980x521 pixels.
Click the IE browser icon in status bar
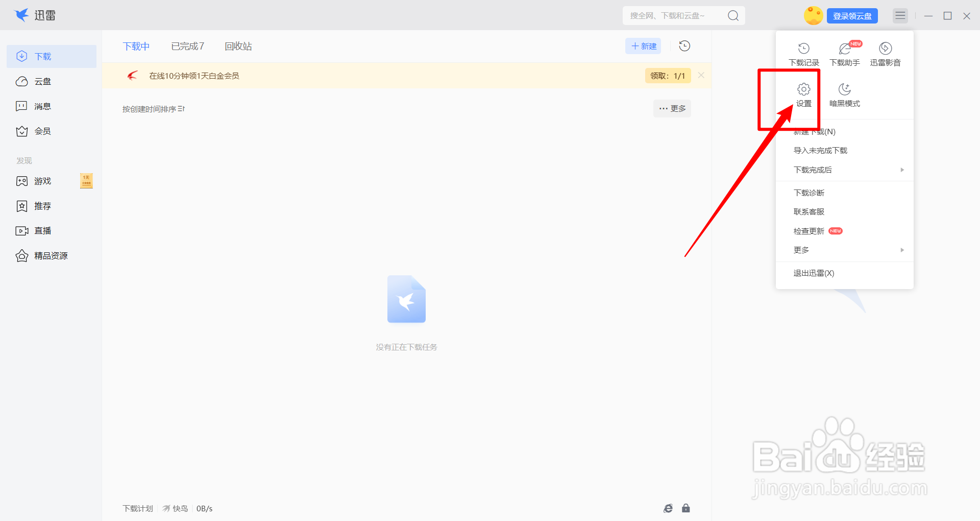(668, 508)
